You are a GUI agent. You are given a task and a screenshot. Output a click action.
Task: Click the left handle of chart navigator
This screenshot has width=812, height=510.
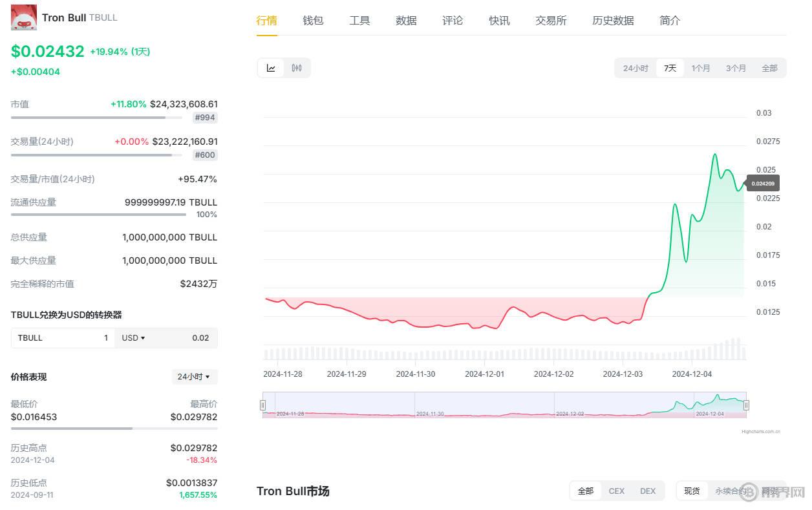[262, 405]
